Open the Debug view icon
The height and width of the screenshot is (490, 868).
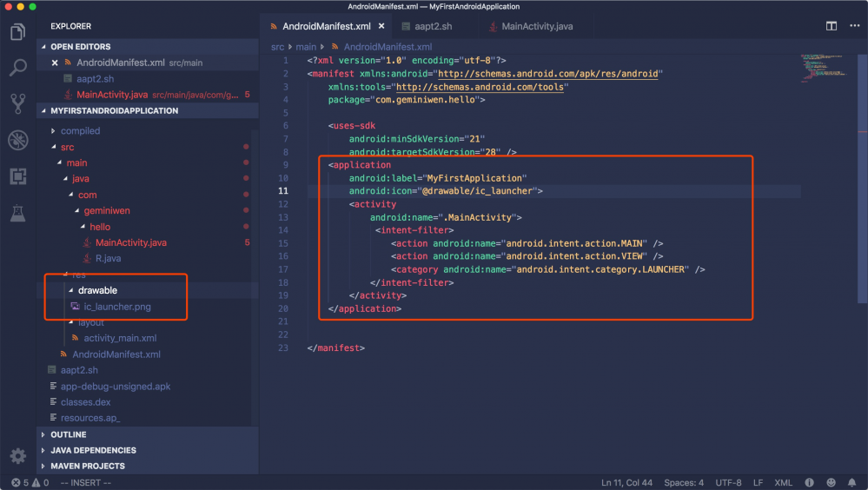tap(17, 140)
